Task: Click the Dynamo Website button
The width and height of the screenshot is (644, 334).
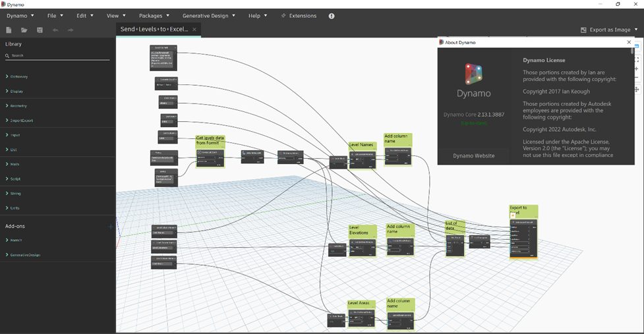Action: 473,156
